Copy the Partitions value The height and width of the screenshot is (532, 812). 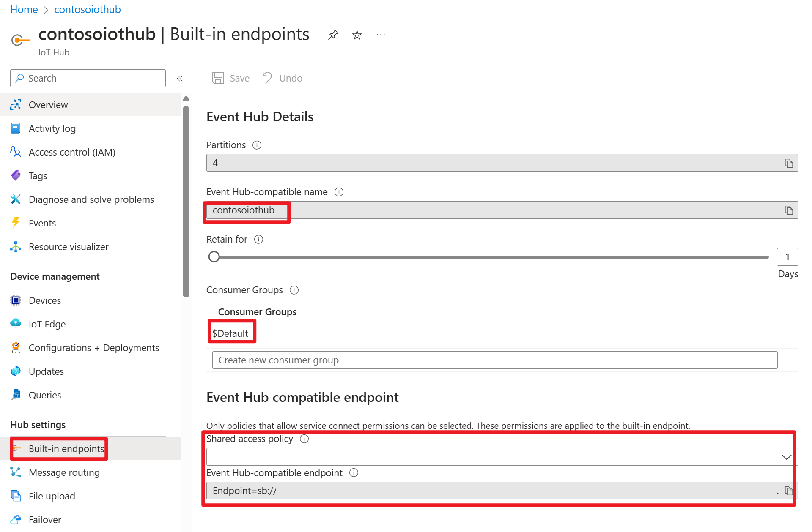click(789, 163)
